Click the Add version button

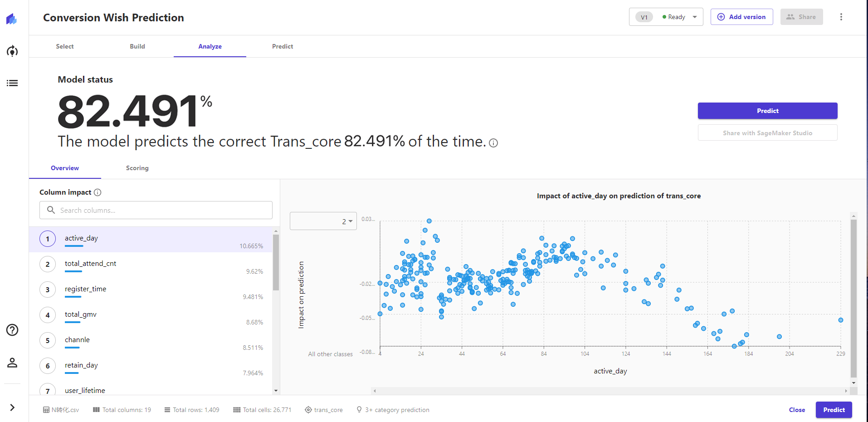point(741,17)
